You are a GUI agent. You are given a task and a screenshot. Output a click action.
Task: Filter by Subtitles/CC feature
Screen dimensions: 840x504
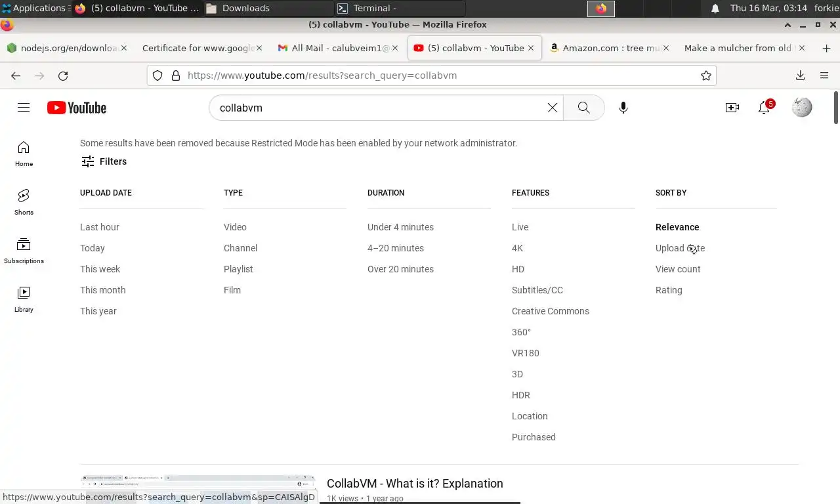click(537, 290)
